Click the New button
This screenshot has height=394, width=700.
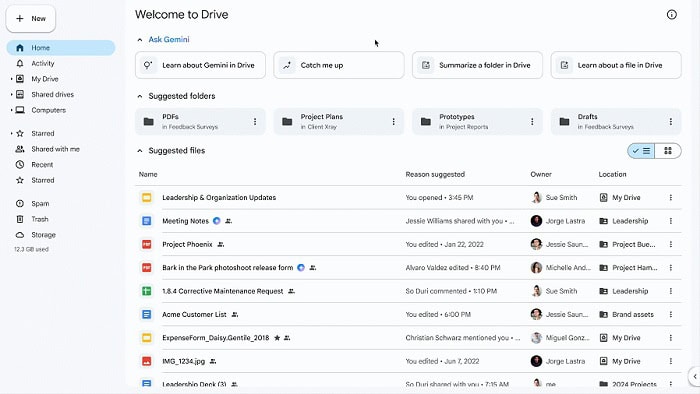pyautogui.click(x=31, y=19)
